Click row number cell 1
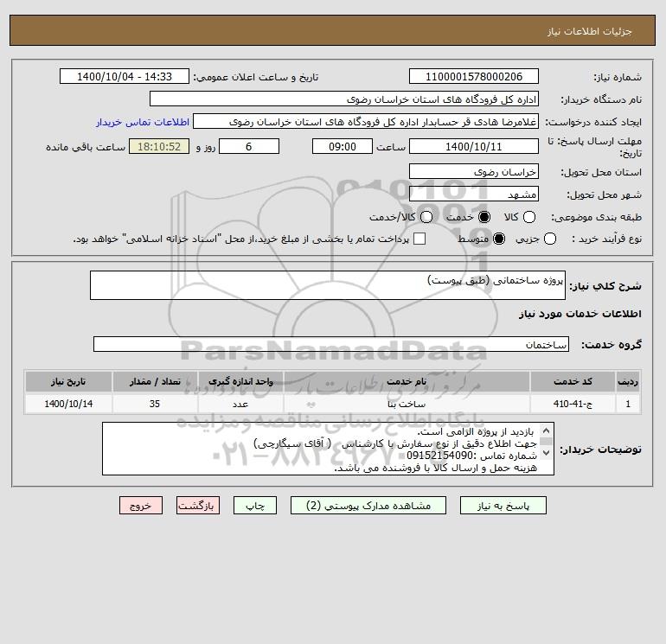Screen dimensions: 666x644 628,404
